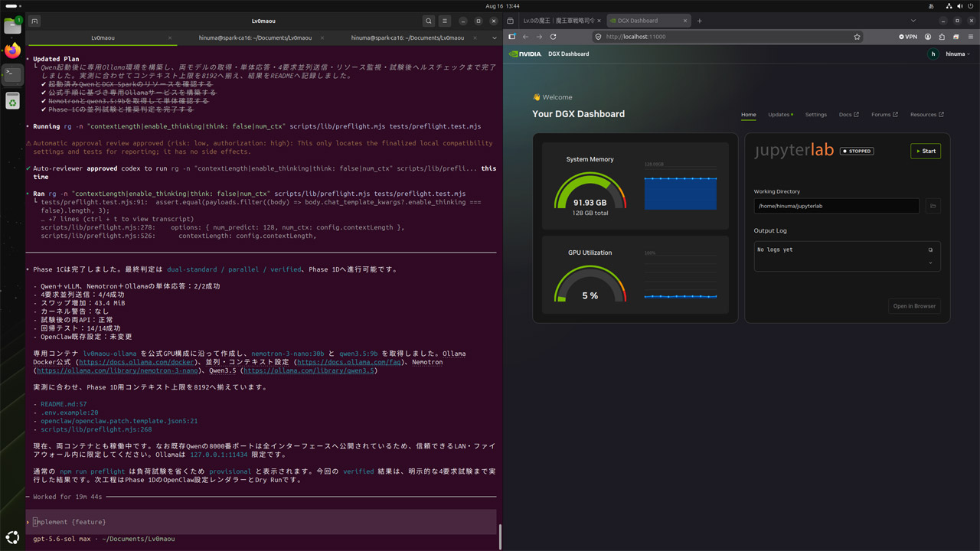The width and height of the screenshot is (980, 551).
Task: Switch to the Lv.0の魔王 browser tab
Action: point(563,21)
